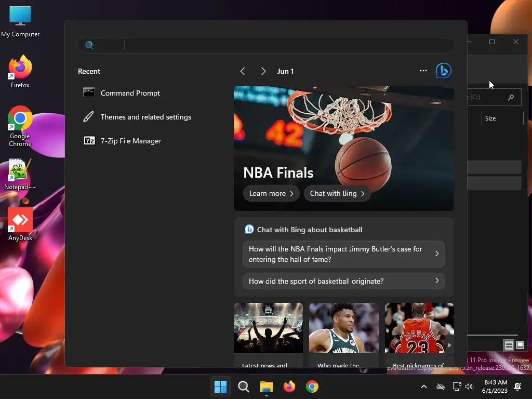Image resolution: width=532 pixels, height=399 pixels.
Task: Open Themes and related settings recent item
Action: pos(137,117)
